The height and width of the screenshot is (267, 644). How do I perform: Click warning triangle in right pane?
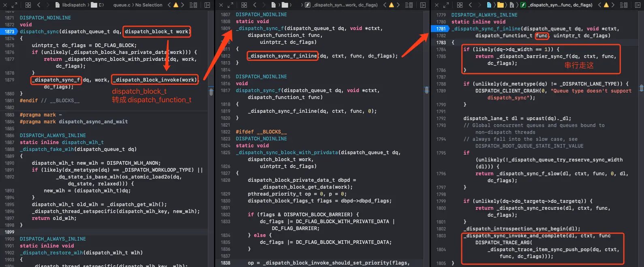pyautogui.click(x=606, y=5)
